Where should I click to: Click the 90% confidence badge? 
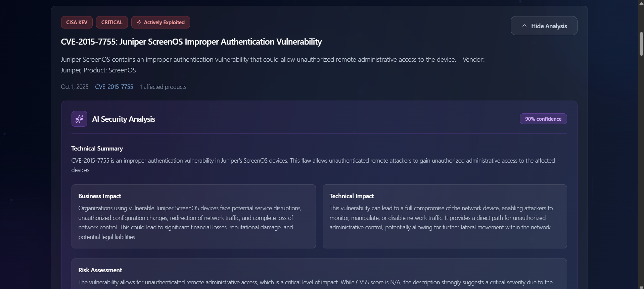point(543,119)
